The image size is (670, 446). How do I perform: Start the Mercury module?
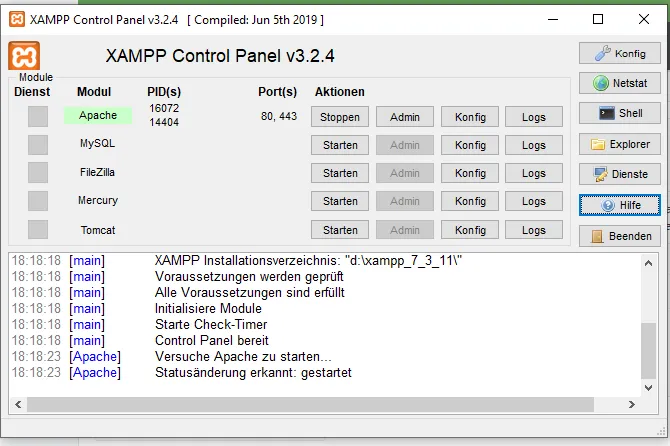340,201
